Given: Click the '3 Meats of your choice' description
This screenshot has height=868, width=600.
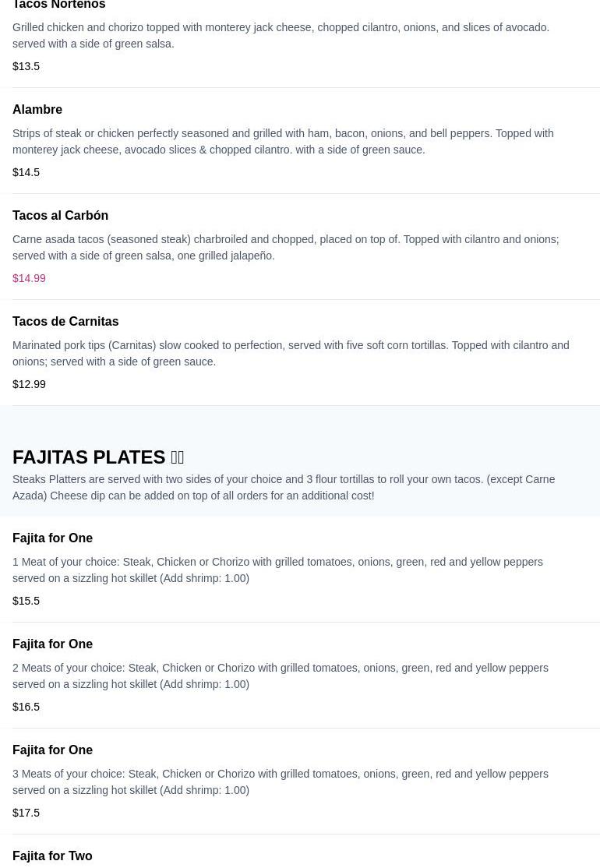Looking at the screenshot, I should (x=280, y=782).
